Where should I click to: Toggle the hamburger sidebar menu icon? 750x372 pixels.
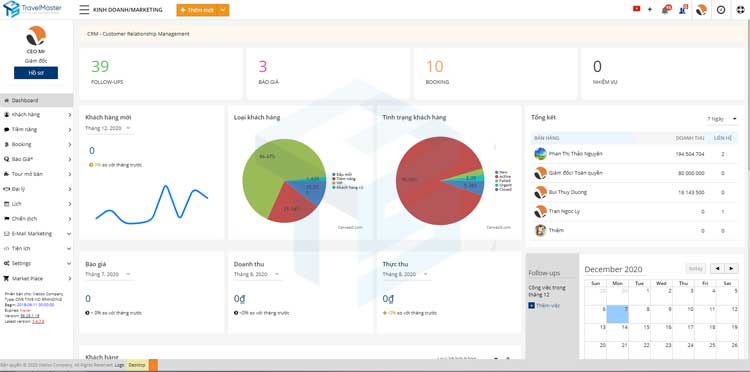coord(84,10)
